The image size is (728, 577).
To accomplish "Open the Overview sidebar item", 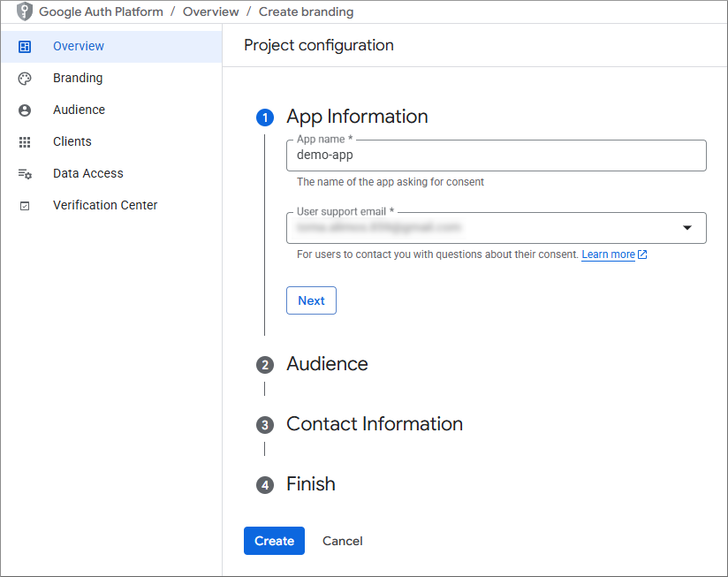I will click(111, 47).
